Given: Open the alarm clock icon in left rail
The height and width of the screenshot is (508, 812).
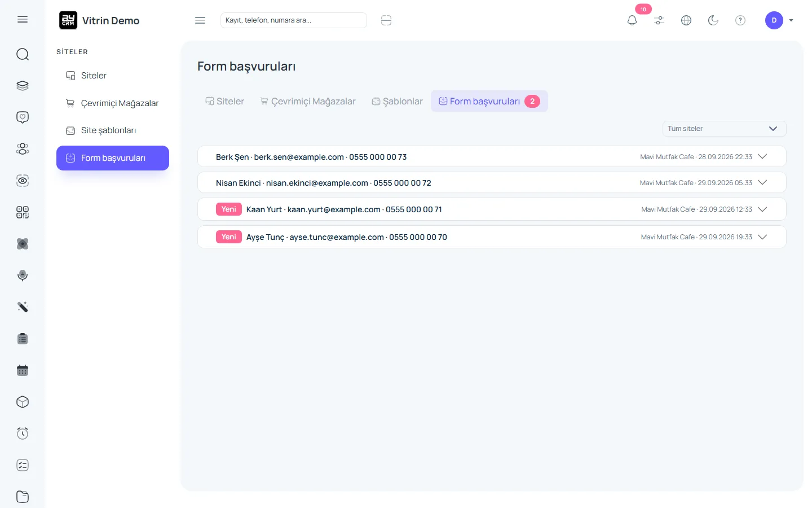Looking at the screenshot, I should pos(23,433).
